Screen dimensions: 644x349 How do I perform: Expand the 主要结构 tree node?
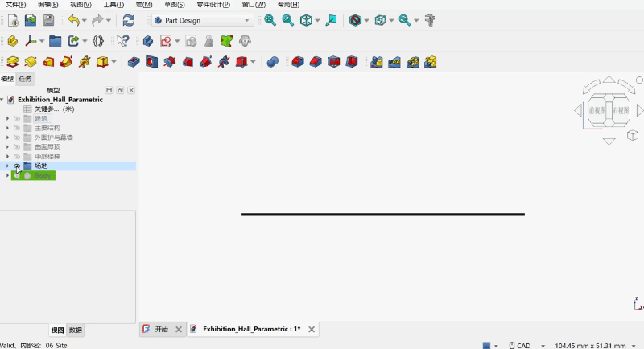[x=7, y=128]
